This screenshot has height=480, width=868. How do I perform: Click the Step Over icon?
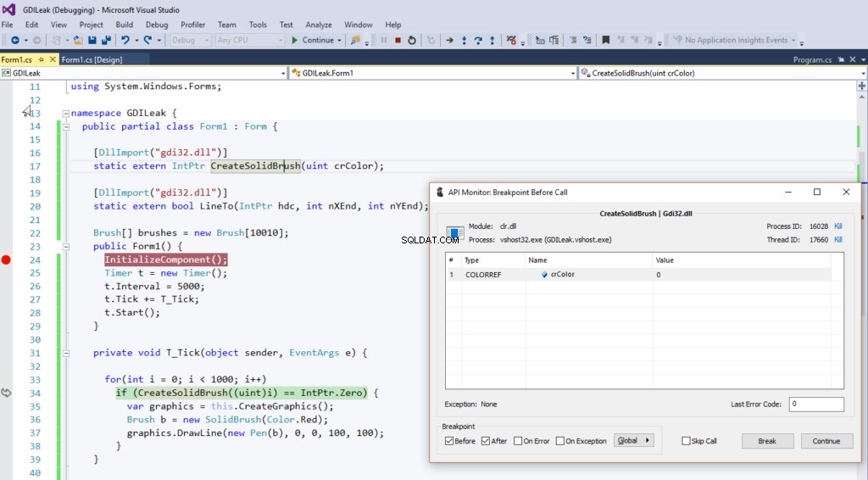pyautogui.click(x=478, y=40)
